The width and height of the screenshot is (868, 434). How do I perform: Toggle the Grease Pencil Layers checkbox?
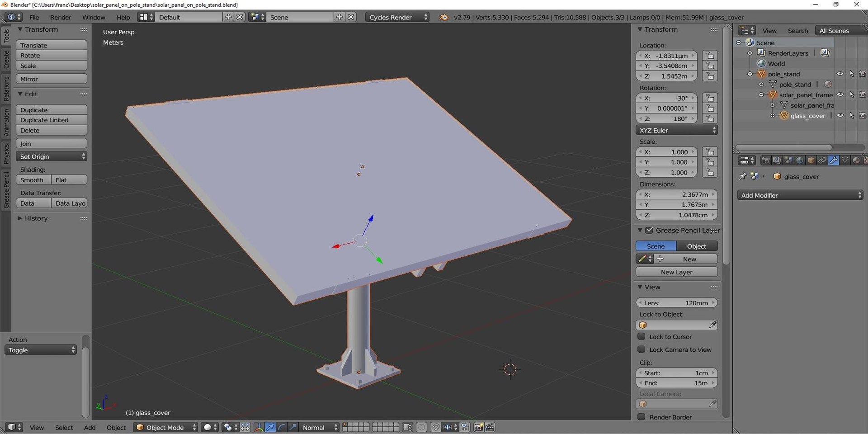click(x=649, y=230)
